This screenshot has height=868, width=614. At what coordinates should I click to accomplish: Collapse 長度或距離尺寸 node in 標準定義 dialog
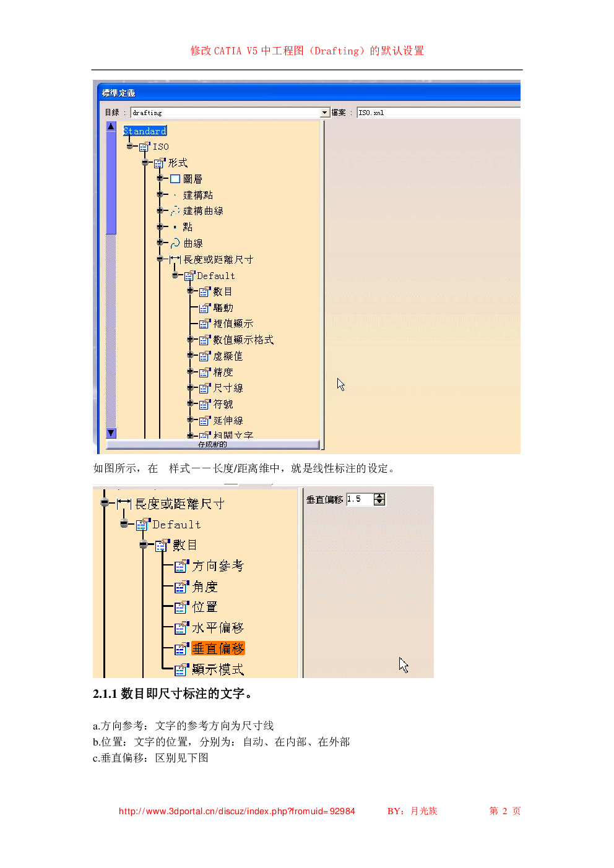click(x=160, y=259)
